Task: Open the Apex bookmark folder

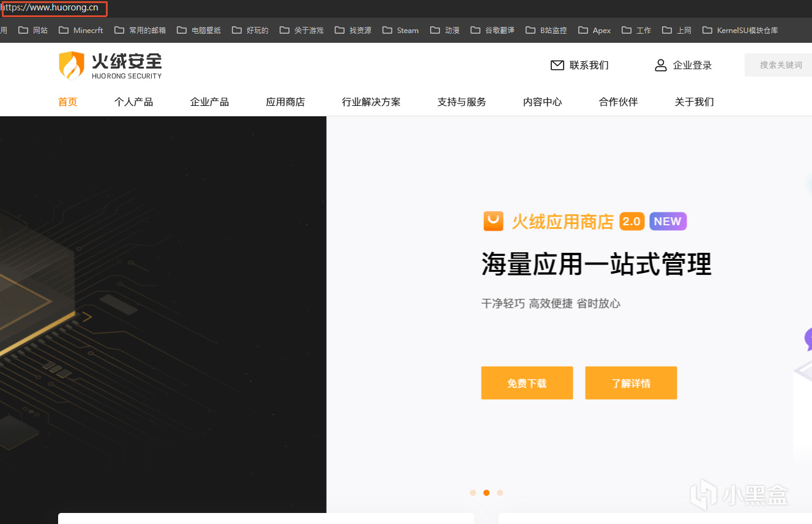Action: coord(594,30)
